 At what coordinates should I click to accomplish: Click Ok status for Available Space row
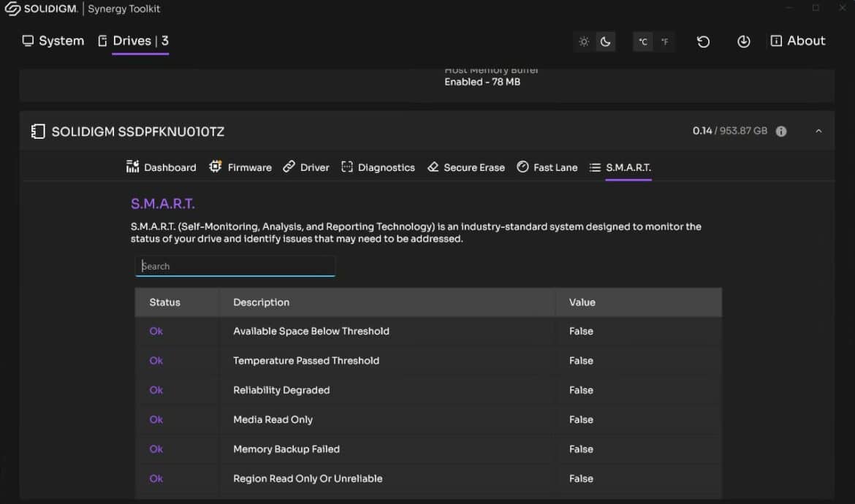point(156,332)
